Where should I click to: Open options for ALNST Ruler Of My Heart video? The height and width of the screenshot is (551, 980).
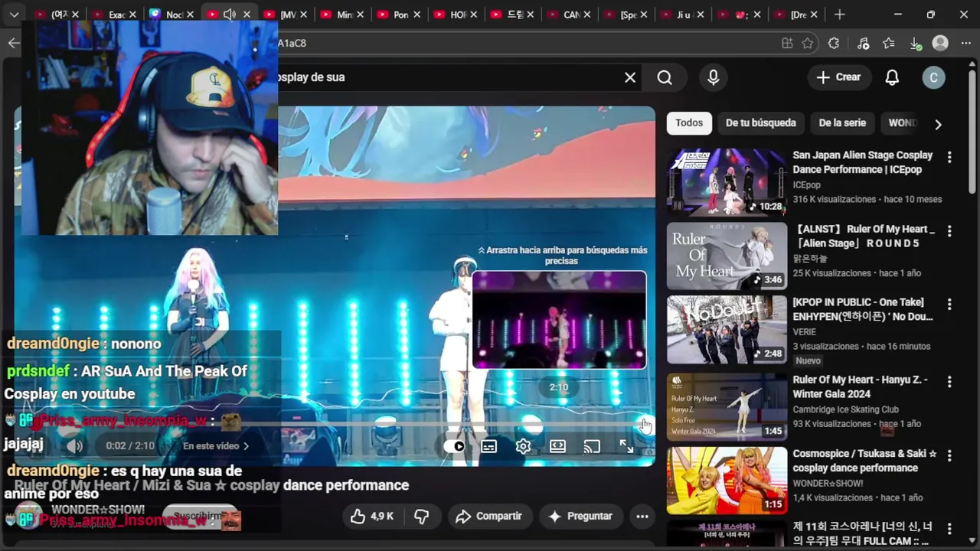pos(949,230)
